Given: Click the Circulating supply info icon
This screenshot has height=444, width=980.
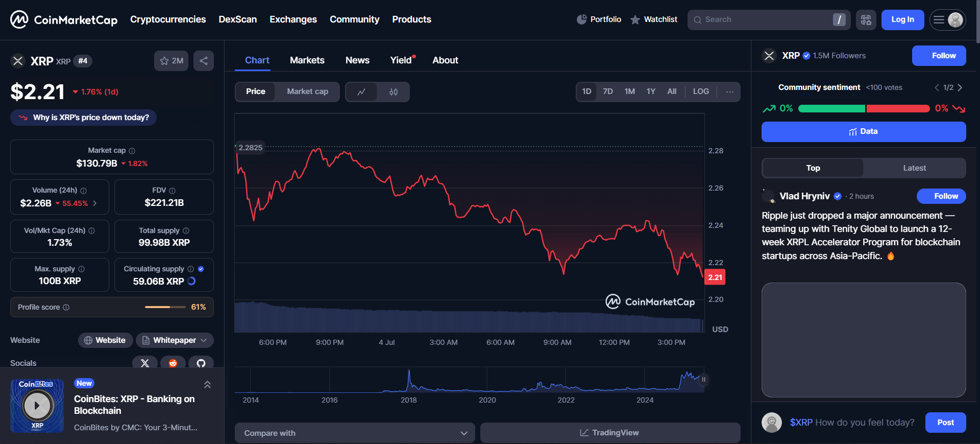Looking at the screenshot, I should pyautogui.click(x=190, y=269).
